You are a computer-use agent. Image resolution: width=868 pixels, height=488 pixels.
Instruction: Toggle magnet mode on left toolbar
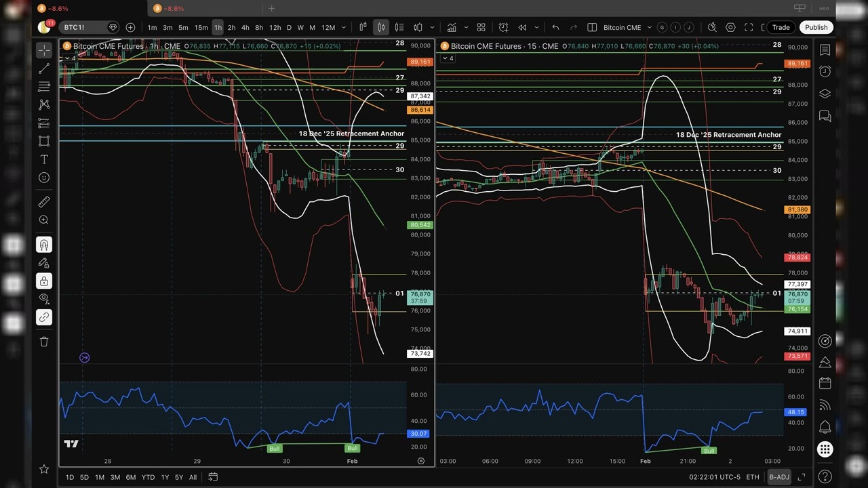click(x=44, y=245)
